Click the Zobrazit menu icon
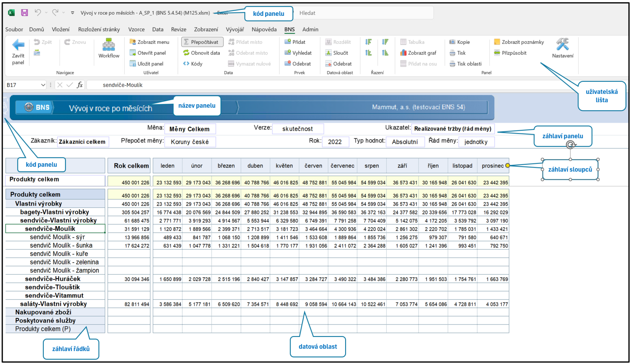 point(133,42)
